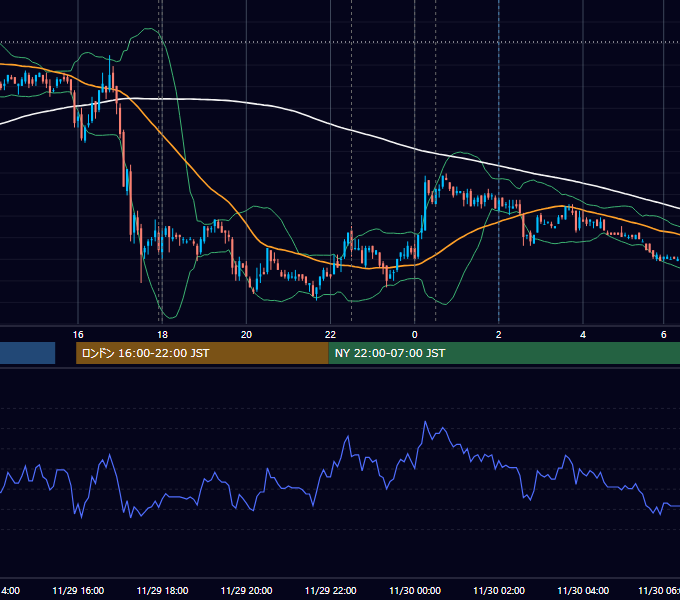This screenshot has height=600, width=680.
Task: Click the hour label 4 on the upper axis
Action: (x=583, y=334)
